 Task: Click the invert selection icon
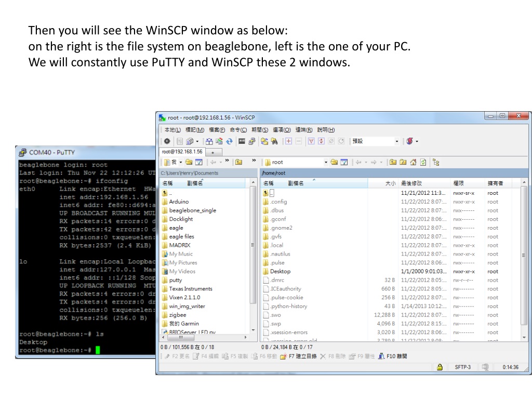pyautogui.click(x=321, y=141)
